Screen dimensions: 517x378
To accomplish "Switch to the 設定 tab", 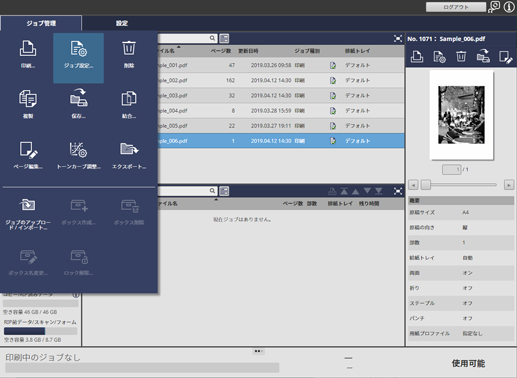I will pyautogui.click(x=122, y=23).
